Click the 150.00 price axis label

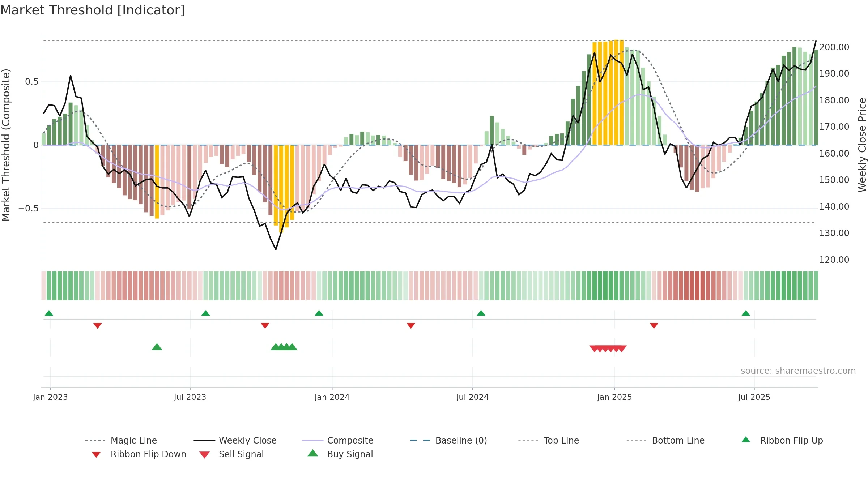(x=834, y=180)
